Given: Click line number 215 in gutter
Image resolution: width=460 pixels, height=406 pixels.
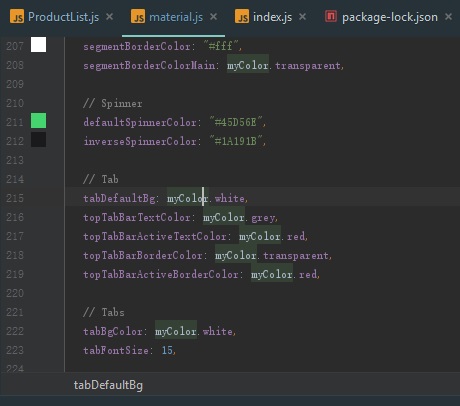Looking at the screenshot, I should click(15, 198).
